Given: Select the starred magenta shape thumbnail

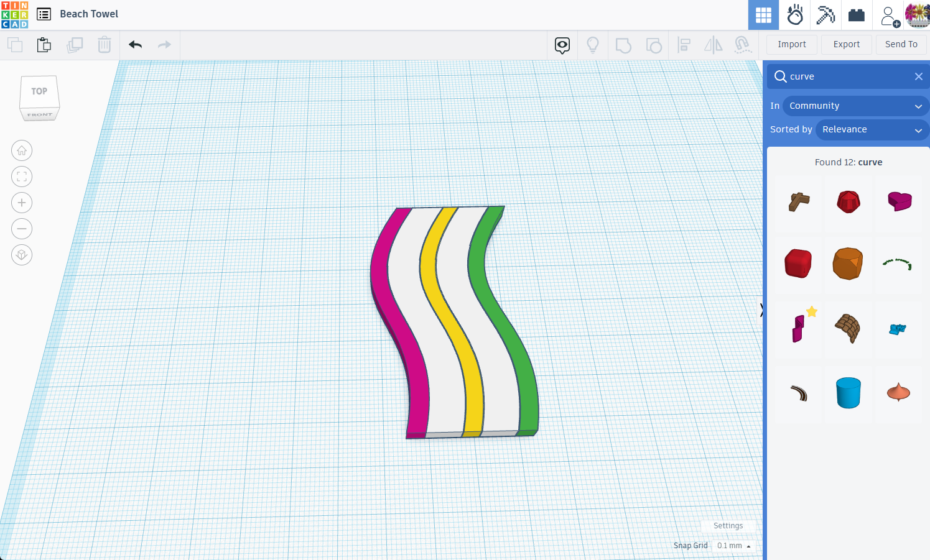Looking at the screenshot, I should point(799,328).
